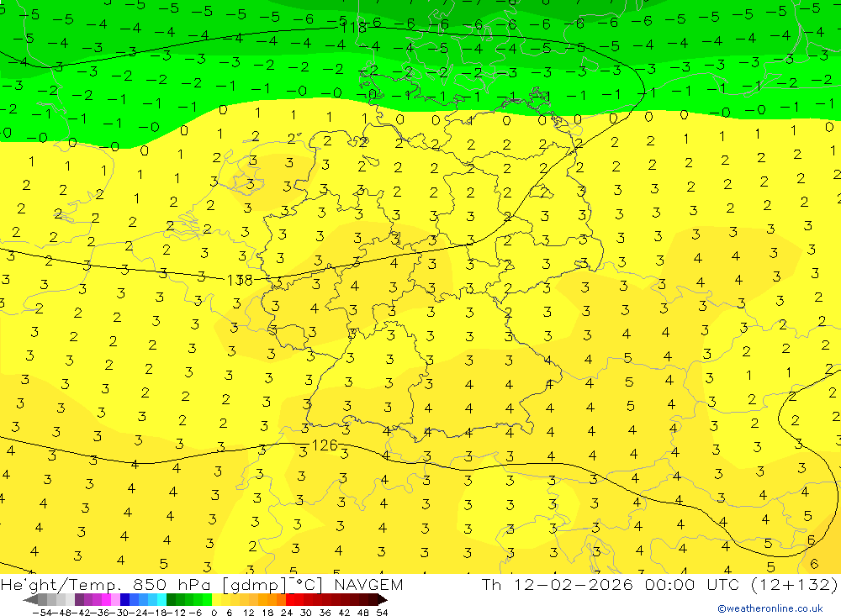
Task: Click the NAVGEM model name in the title
Action: point(368,584)
